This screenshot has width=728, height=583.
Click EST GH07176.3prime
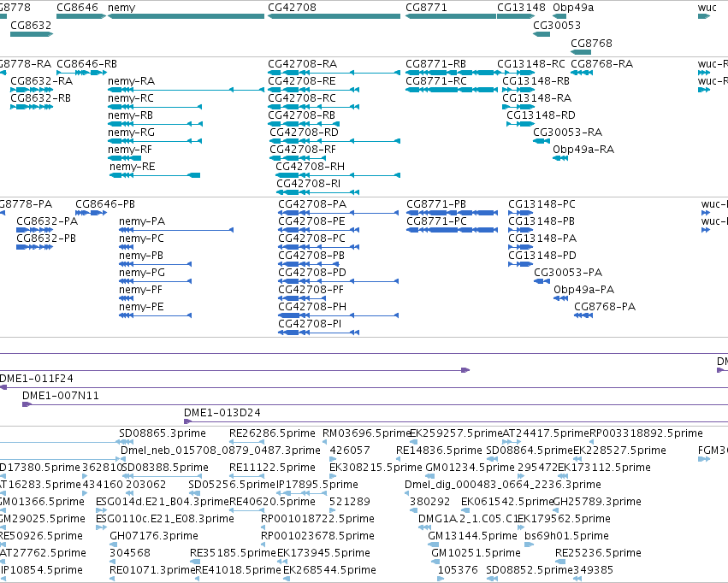pyautogui.click(x=154, y=536)
